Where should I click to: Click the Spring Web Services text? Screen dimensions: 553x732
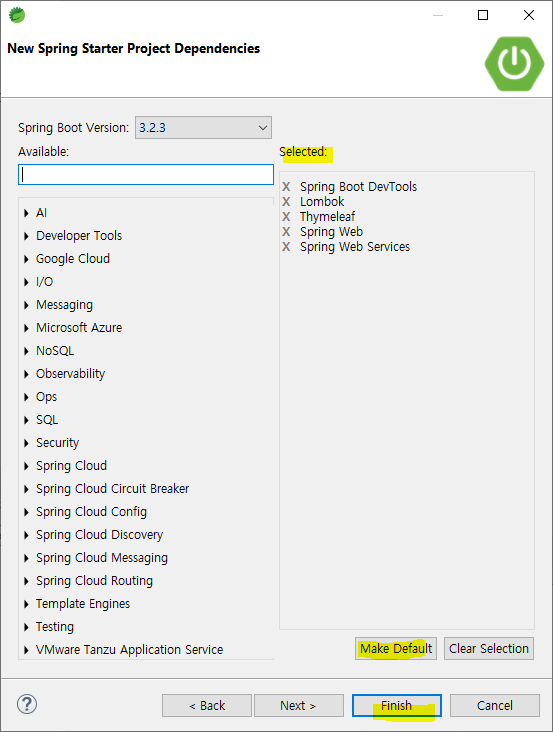pyautogui.click(x=355, y=246)
